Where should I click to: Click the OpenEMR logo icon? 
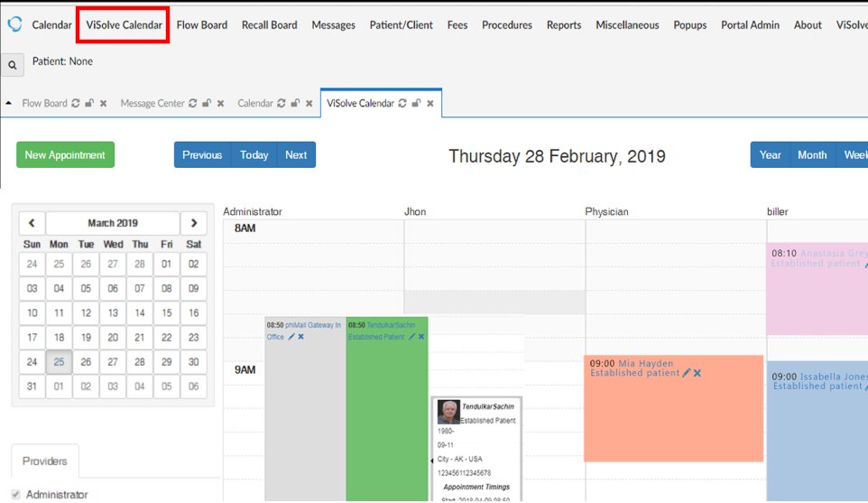coord(14,24)
